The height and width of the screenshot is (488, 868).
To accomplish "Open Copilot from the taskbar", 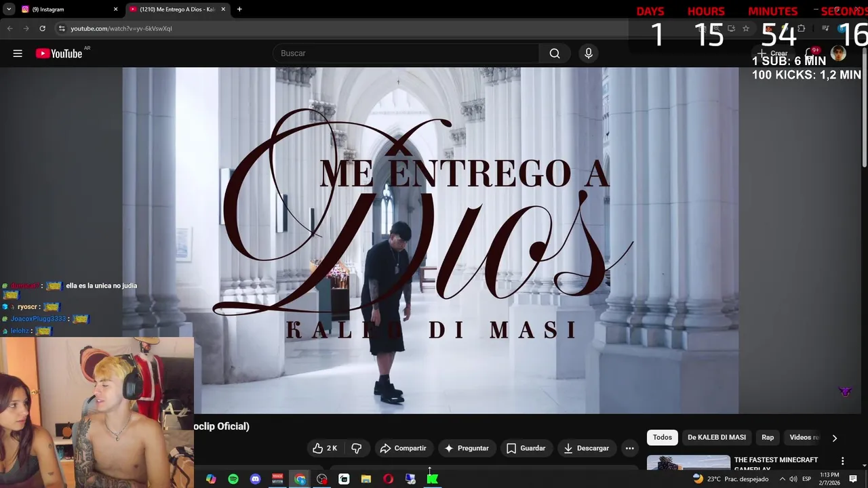I will tap(211, 479).
